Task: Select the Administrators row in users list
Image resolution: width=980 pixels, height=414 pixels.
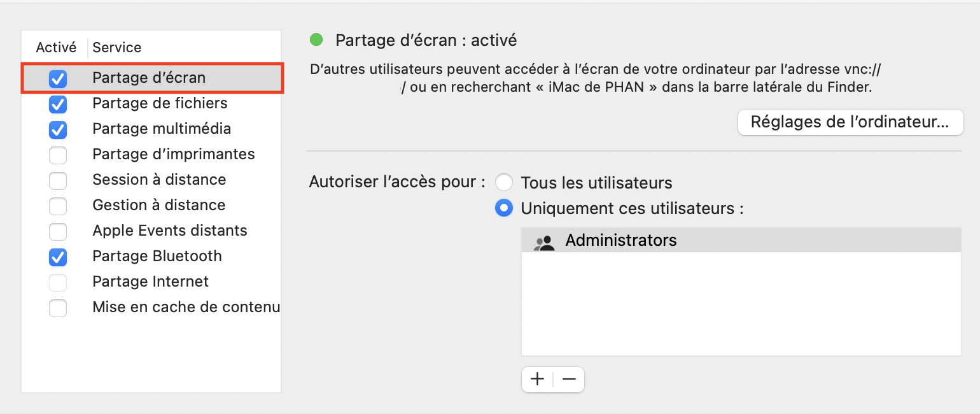Action: click(x=741, y=240)
